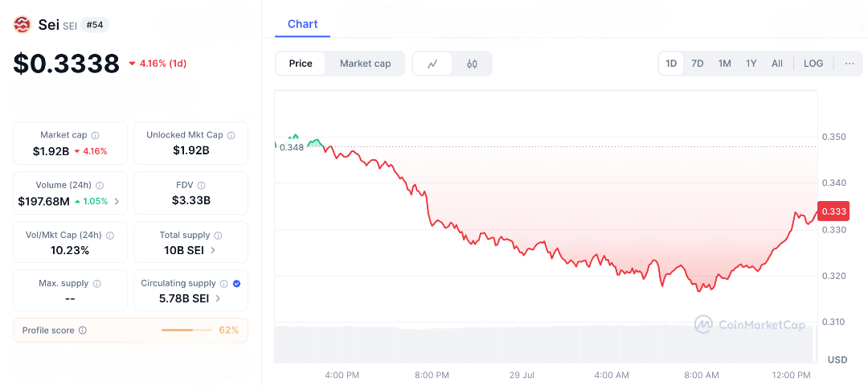Expand the Circulating supply 5.78B SEI chevron
The width and height of the screenshot is (868, 386).
[218, 298]
